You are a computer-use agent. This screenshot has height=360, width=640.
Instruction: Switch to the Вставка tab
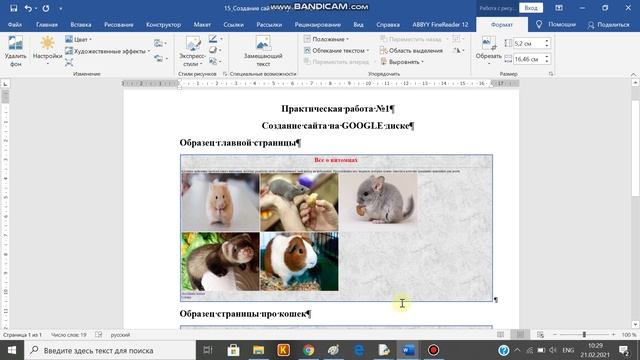point(80,24)
